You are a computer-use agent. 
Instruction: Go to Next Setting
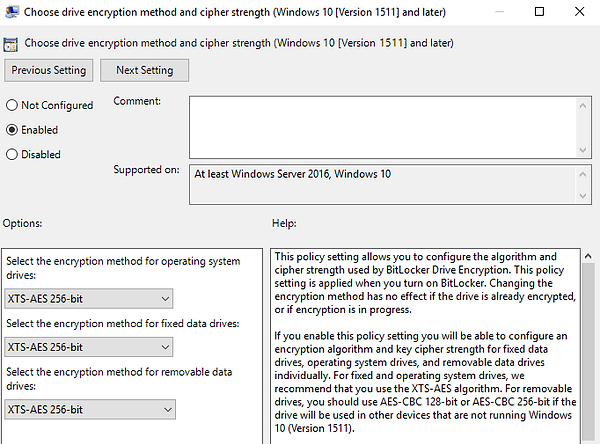[x=145, y=70]
